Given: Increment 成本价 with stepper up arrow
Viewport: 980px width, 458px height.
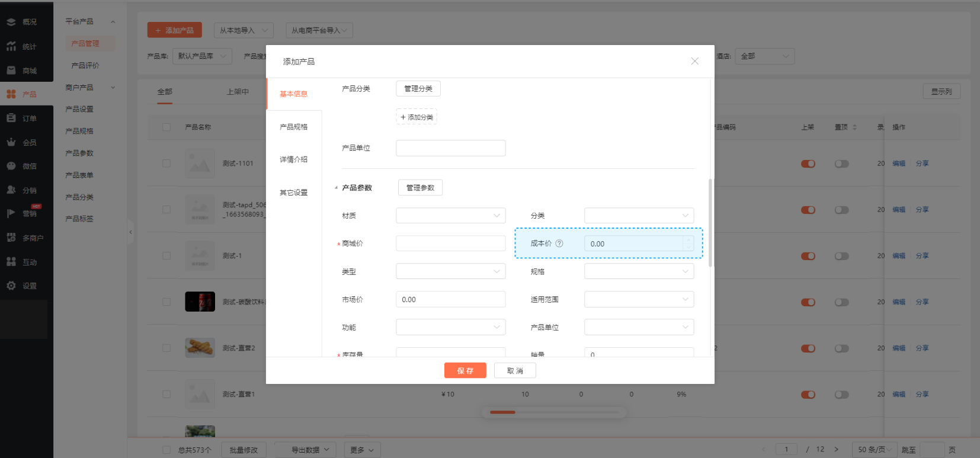Looking at the screenshot, I should [x=688, y=240].
